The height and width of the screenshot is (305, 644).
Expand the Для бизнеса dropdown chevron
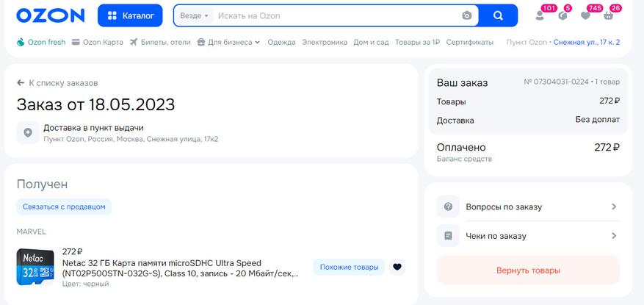pyautogui.click(x=257, y=43)
